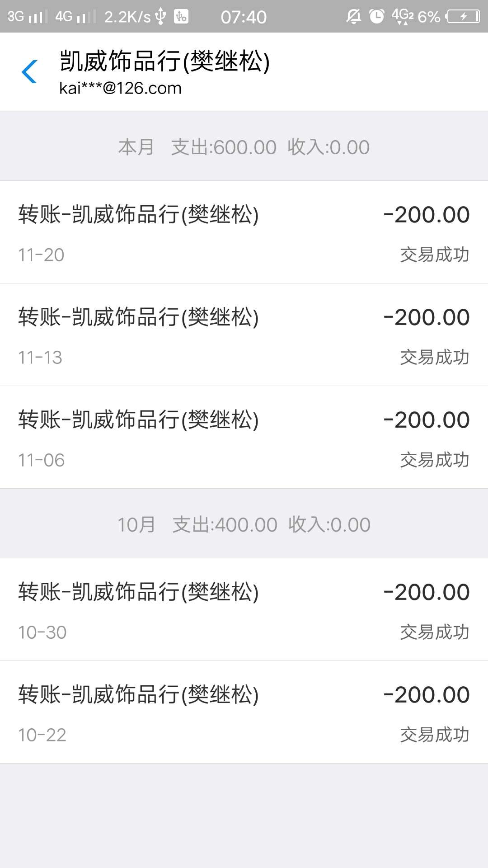The image size is (488, 868).
Task: Tap the 3G signal strength icon
Action: tap(27, 17)
